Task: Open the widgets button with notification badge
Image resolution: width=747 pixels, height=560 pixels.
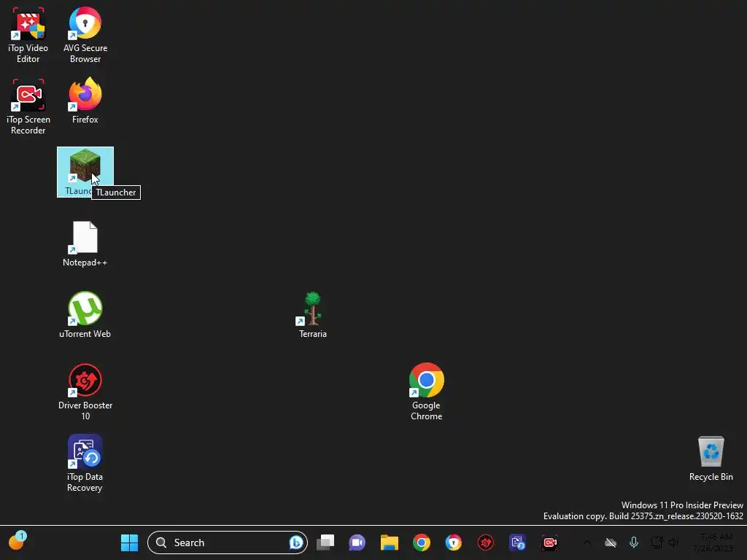Action: pyautogui.click(x=18, y=541)
